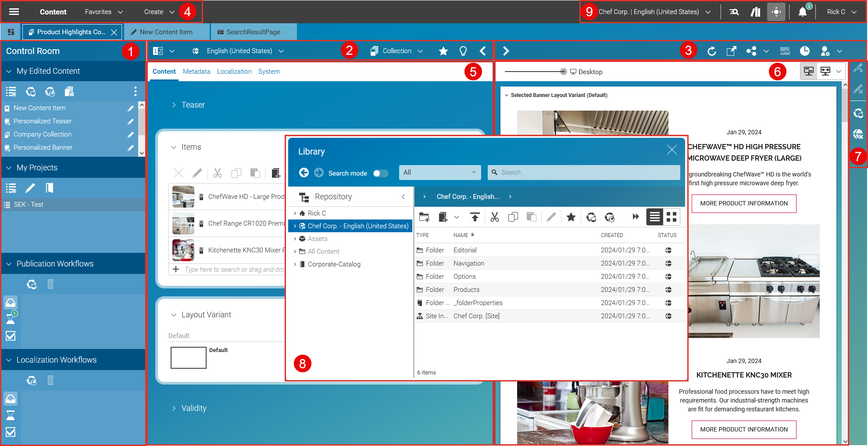
Task: Open the Editorial folder in Library
Action: tap(464, 250)
